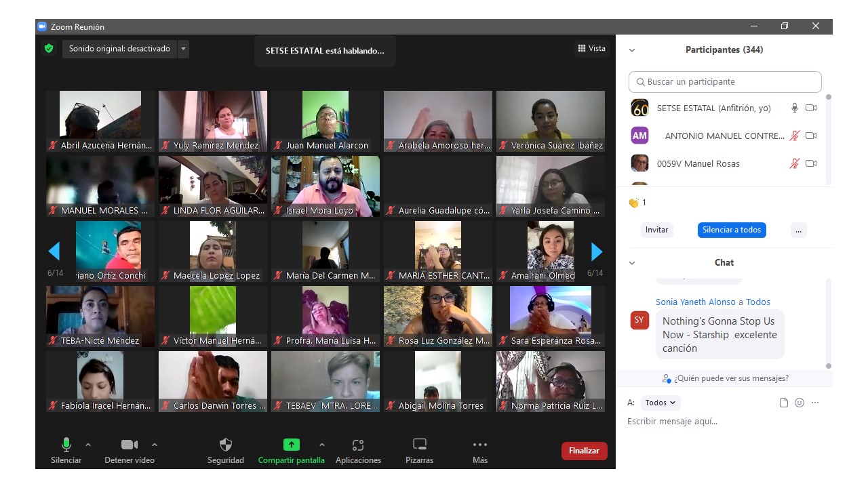Select TEBA-Nicté Méndez video tile

(100, 317)
